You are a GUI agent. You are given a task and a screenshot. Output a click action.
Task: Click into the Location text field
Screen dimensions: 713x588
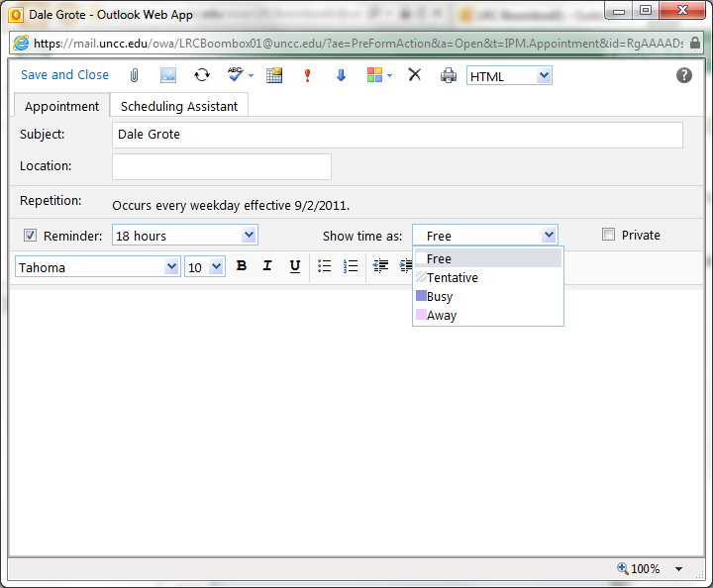(221, 166)
